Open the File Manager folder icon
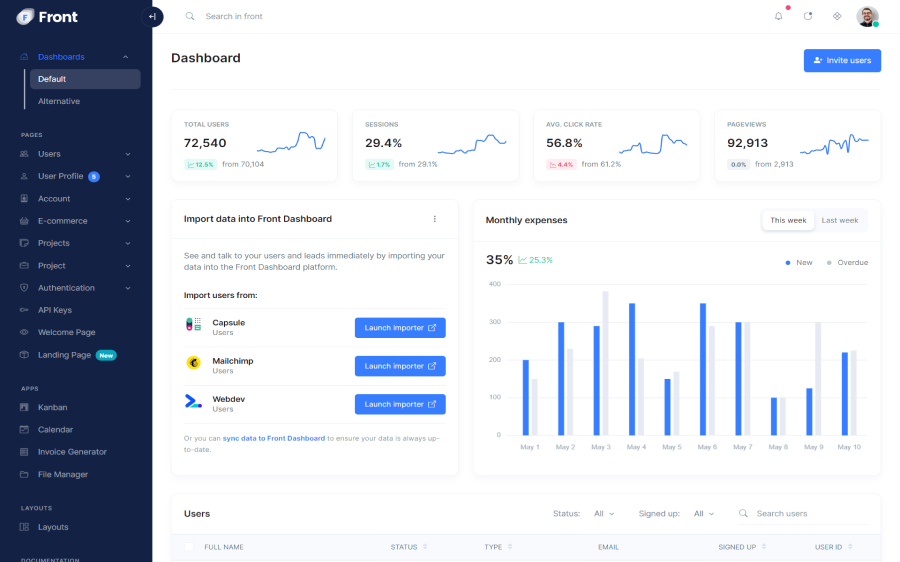The height and width of the screenshot is (562, 900). (25, 474)
